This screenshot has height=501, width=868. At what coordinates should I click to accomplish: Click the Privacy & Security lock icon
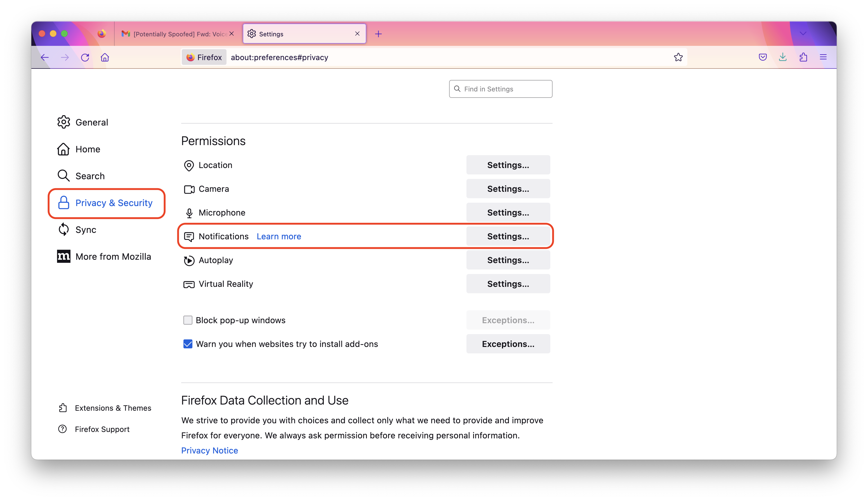click(x=64, y=203)
